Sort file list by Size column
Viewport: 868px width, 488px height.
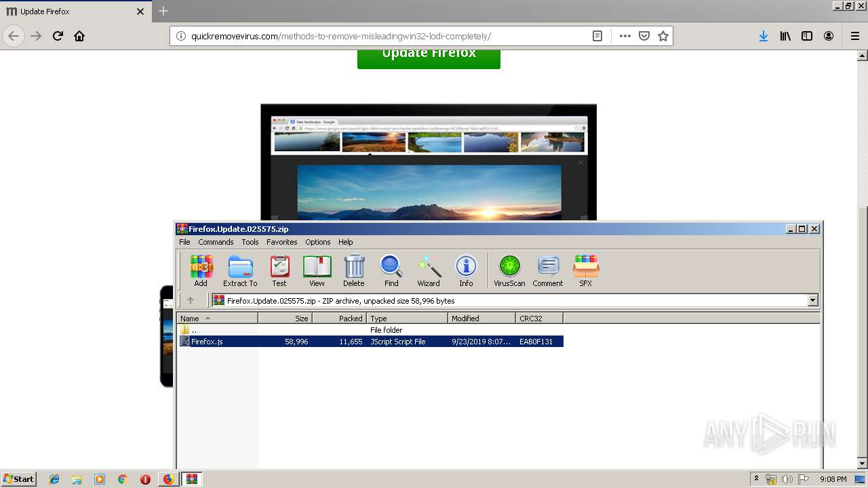coord(285,318)
